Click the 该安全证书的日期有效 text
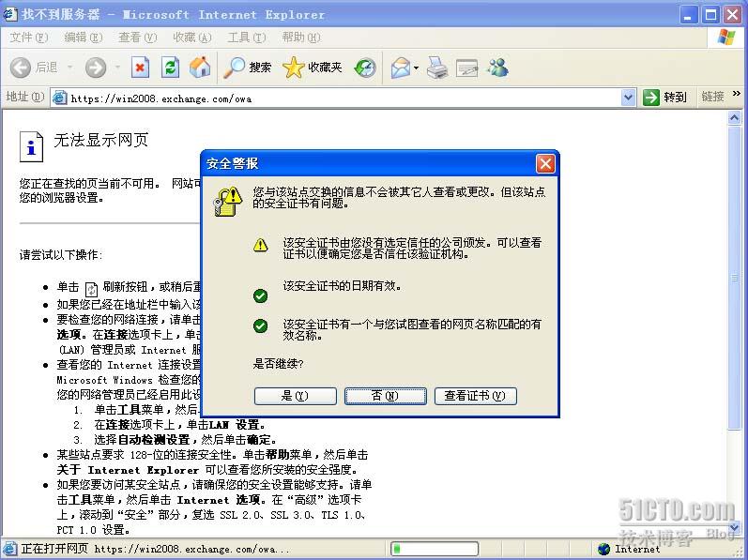This screenshot has width=748, height=560. tap(342, 286)
